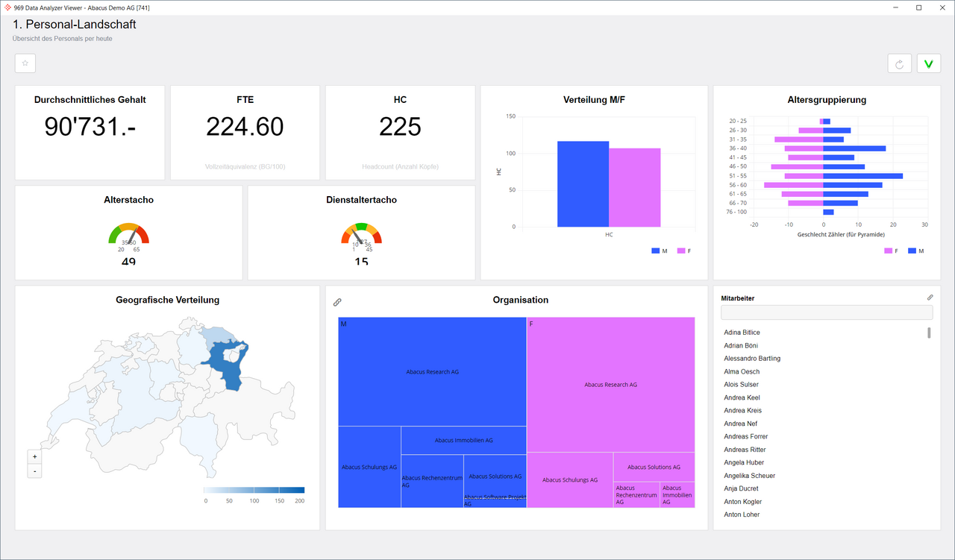Click the highlighted dark blue canton
Viewport: 955px width, 560px height.
[227, 364]
